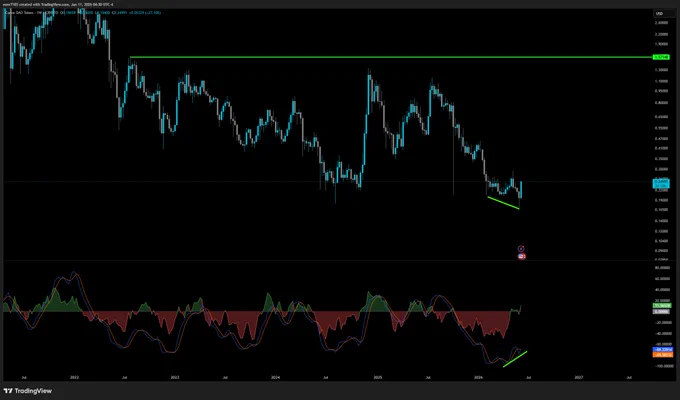Select the orange indicator line value label
This screenshot has width=680, height=400.
pos(663,355)
